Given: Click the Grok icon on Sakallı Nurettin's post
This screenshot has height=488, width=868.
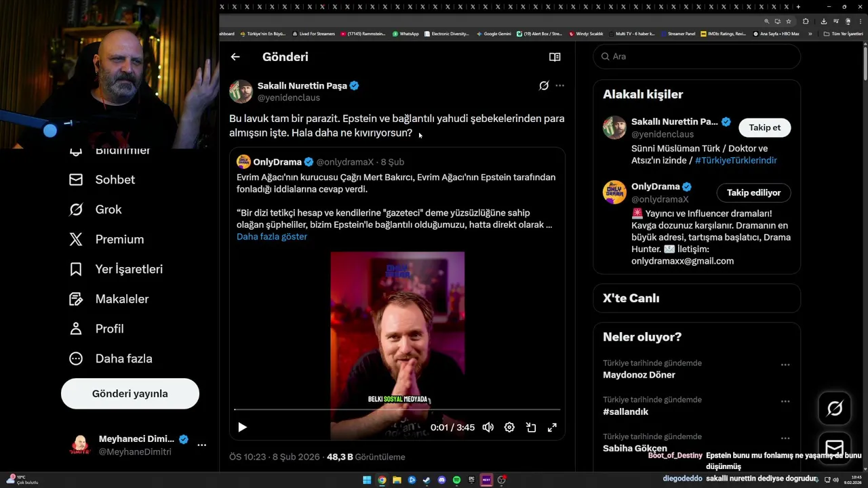Looking at the screenshot, I should click(544, 85).
